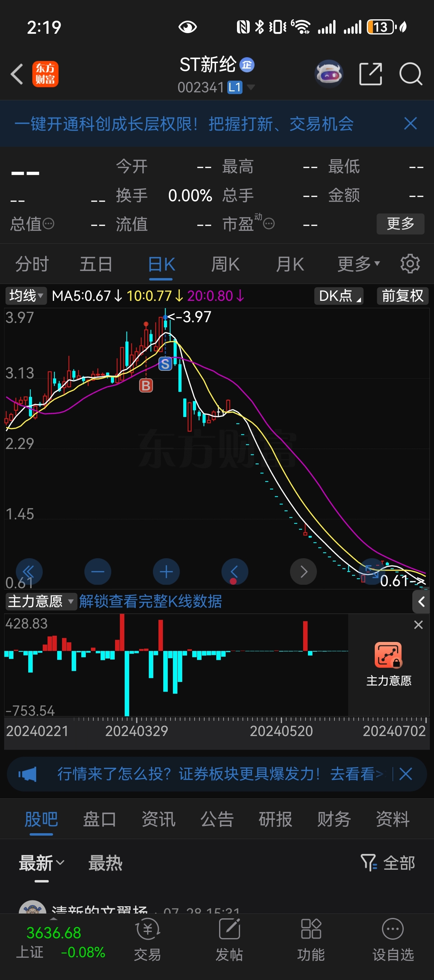Open the 均线 indicator dropdown

point(26,296)
